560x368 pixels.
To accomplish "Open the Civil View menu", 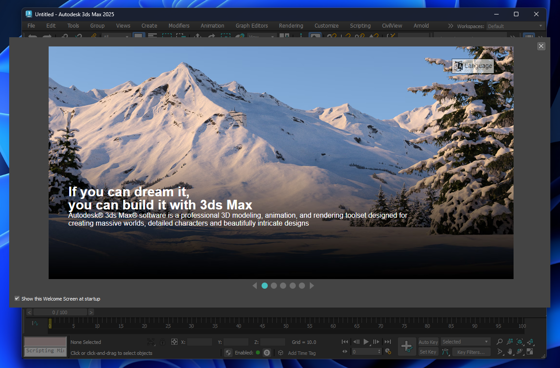I will coord(392,26).
